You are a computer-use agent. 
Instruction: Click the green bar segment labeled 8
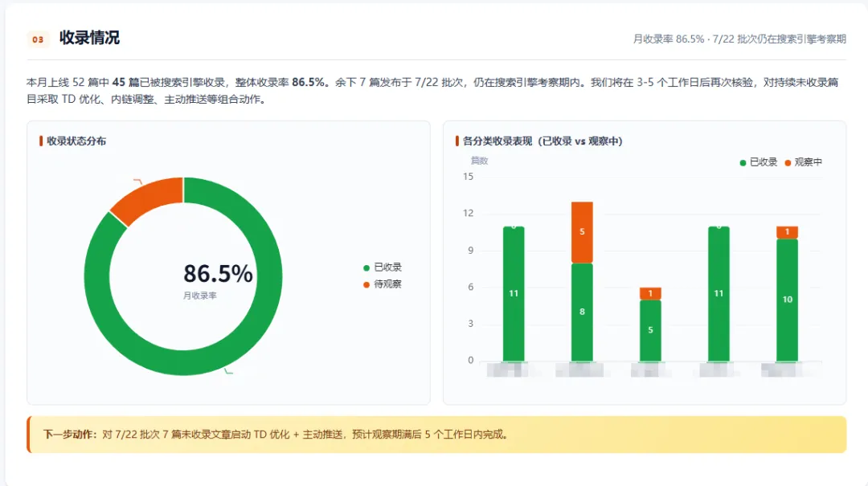pyautogui.click(x=582, y=312)
